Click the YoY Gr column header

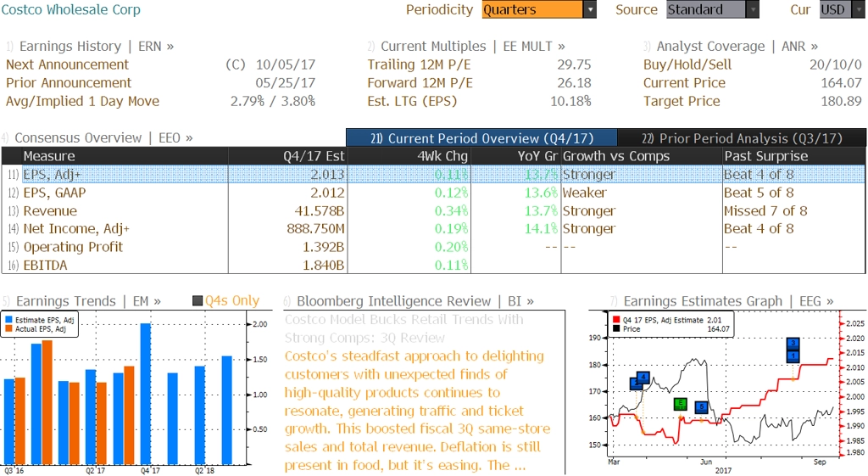[x=516, y=156]
